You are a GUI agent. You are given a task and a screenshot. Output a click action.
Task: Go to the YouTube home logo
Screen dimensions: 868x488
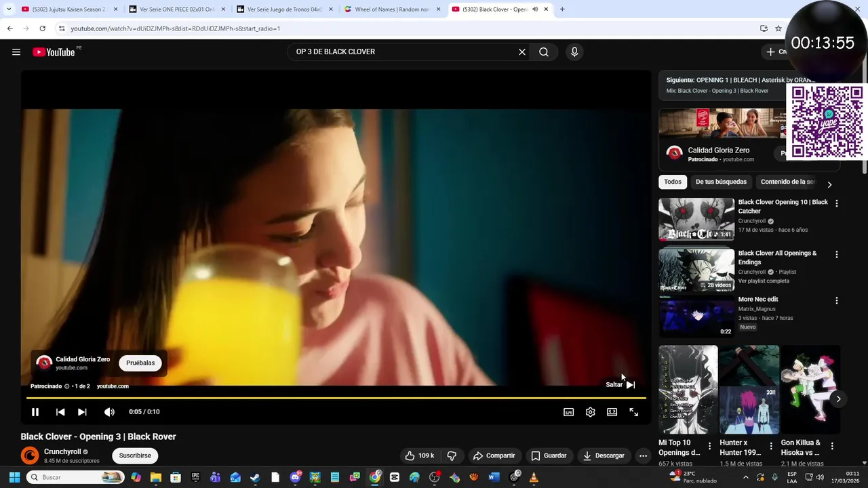coord(54,52)
